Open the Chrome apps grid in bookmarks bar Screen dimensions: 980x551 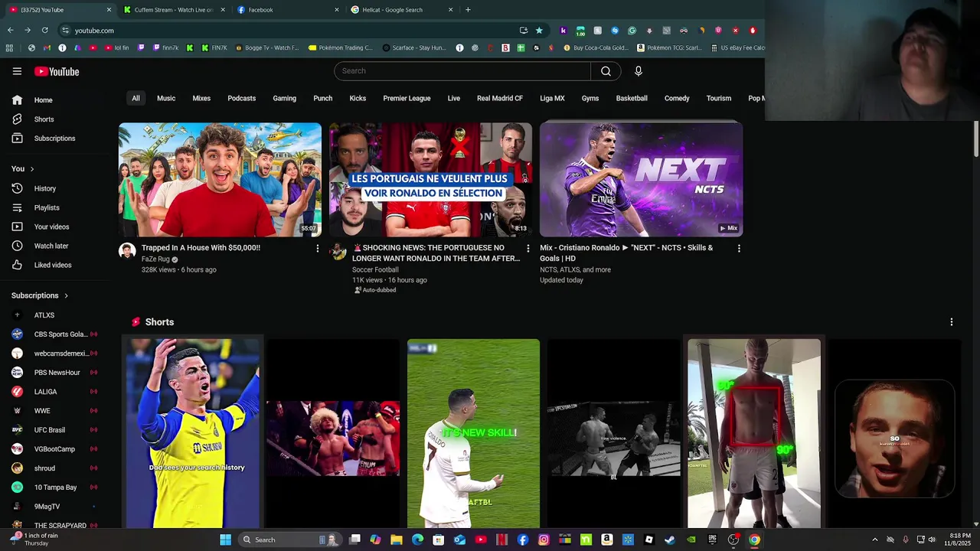click(x=9, y=47)
